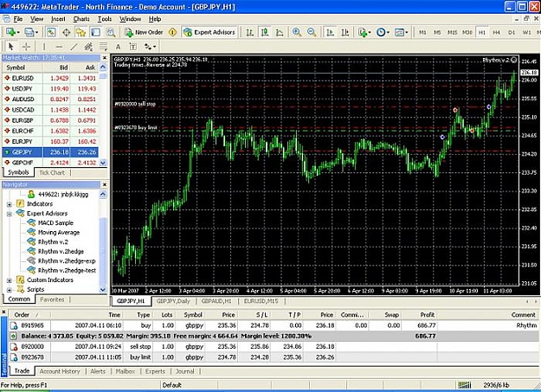
Task: Toggle the Expert Advisors button
Action: [209, 32]
